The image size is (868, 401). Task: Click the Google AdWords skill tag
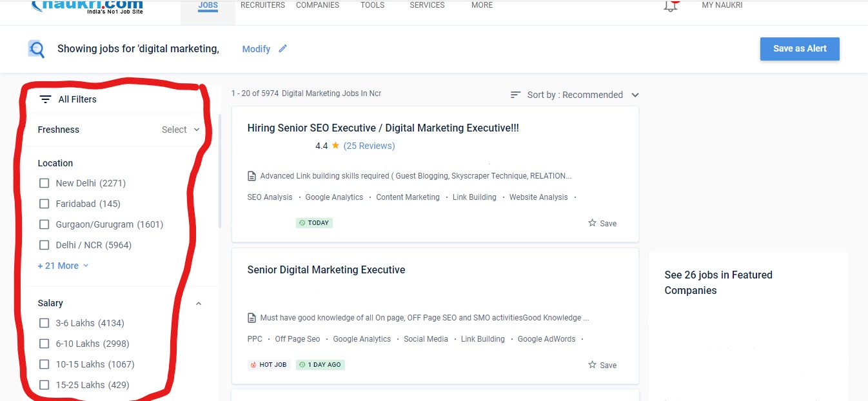tap(546, 339)
